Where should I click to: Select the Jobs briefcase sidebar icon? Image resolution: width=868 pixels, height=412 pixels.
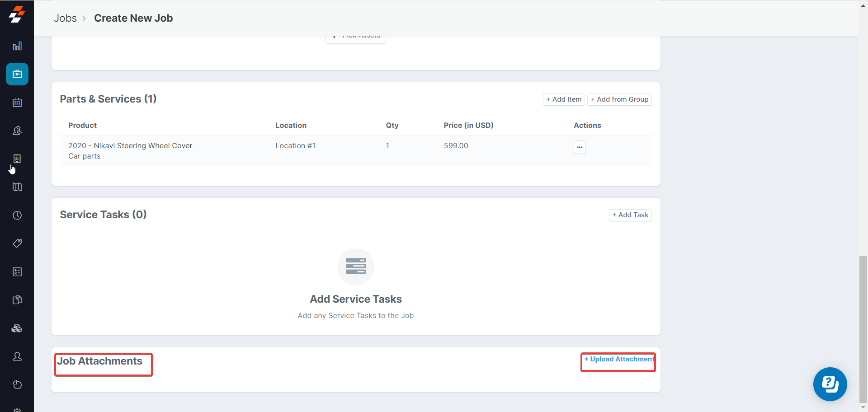click(17, 74)
